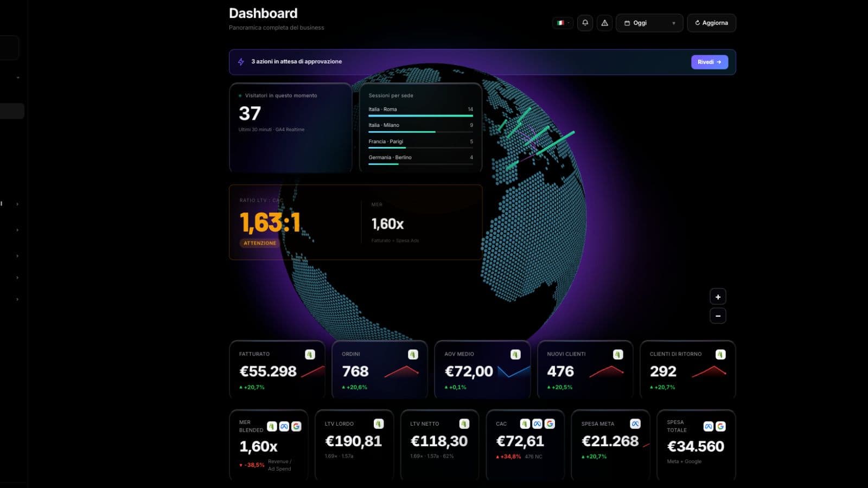Click the Google icon on CAC card
Image resolution: width=868 pixels, height=488 pixels.
click(550, 423)
